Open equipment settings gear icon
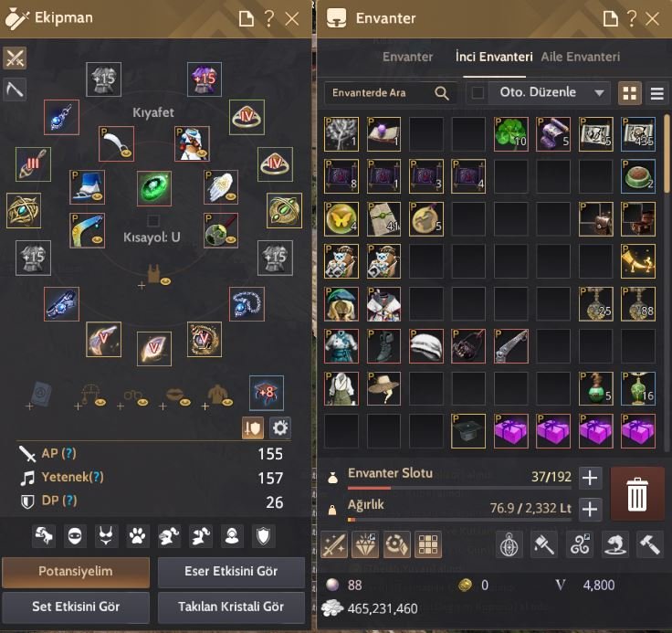 [280, 427]
